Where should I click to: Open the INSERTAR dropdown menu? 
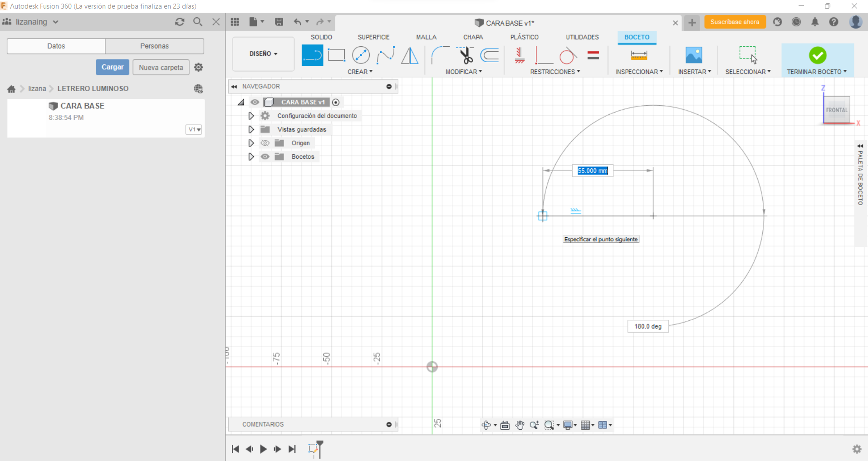click(695, 72)
